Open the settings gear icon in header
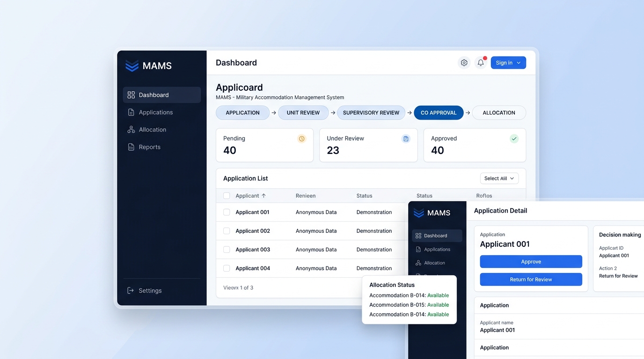Viewport: 644px width, 359px height. tap(464, 63)
